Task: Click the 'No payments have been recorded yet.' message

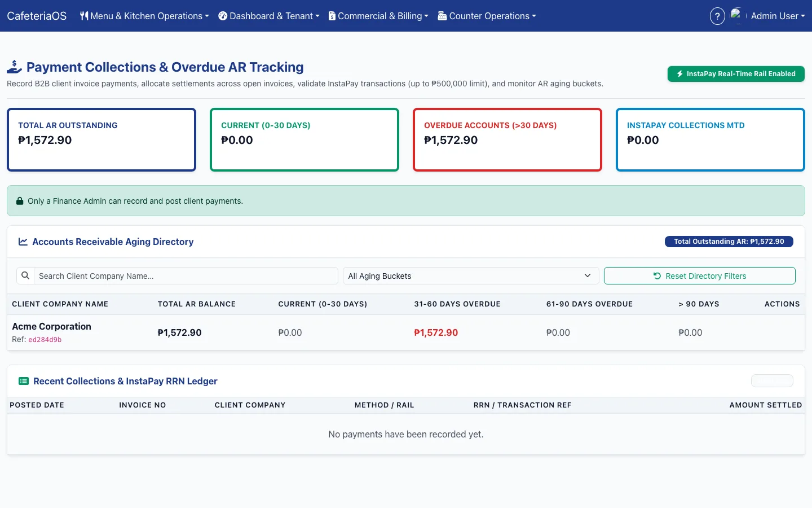Action: pos(406,435)
